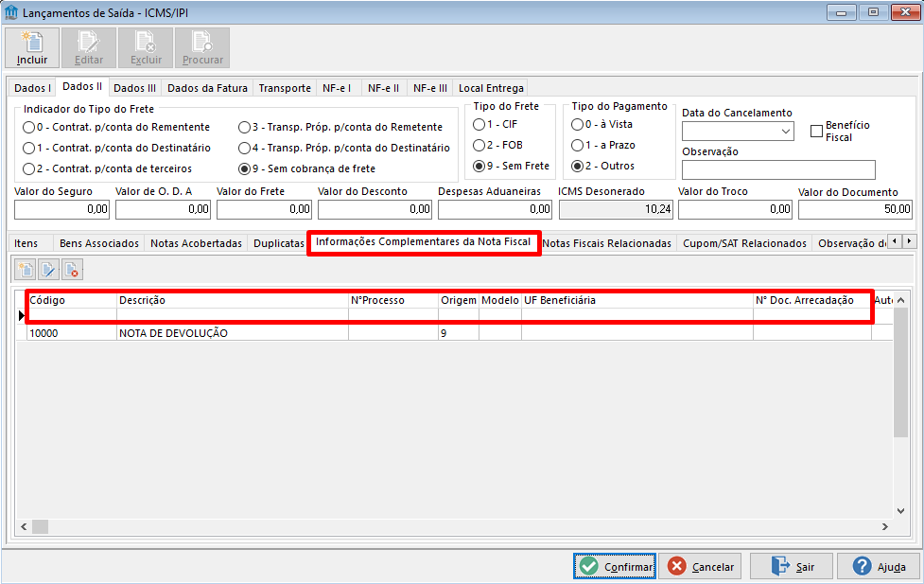Screen dimensions: 924x584
Task: Open NF-e III tab
Action: pos(430,88)
